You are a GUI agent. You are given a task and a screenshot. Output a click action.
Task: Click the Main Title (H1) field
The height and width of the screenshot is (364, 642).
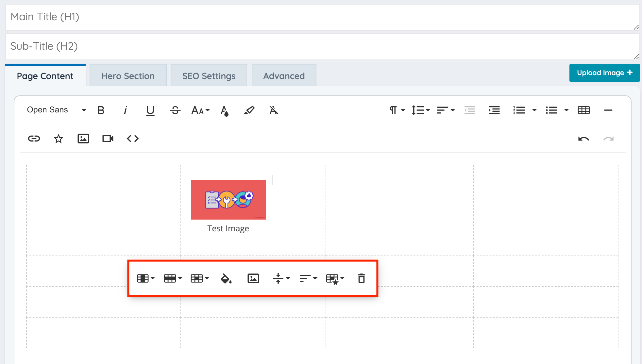coord(322,17)
